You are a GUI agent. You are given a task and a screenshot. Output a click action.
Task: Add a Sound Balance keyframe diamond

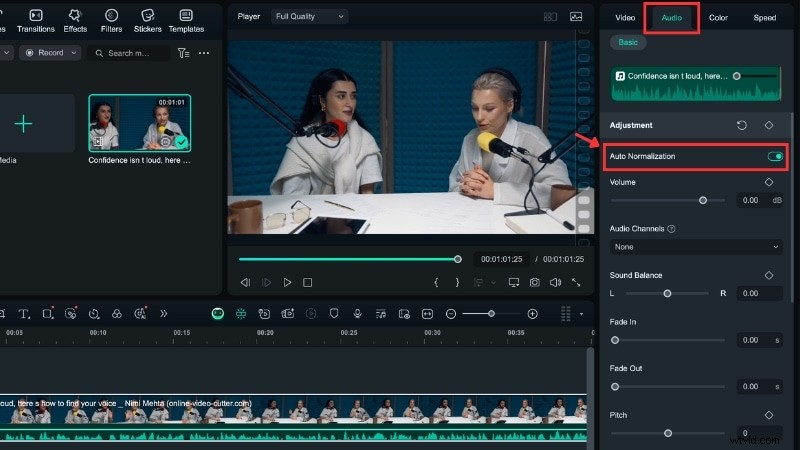[769, 276]
